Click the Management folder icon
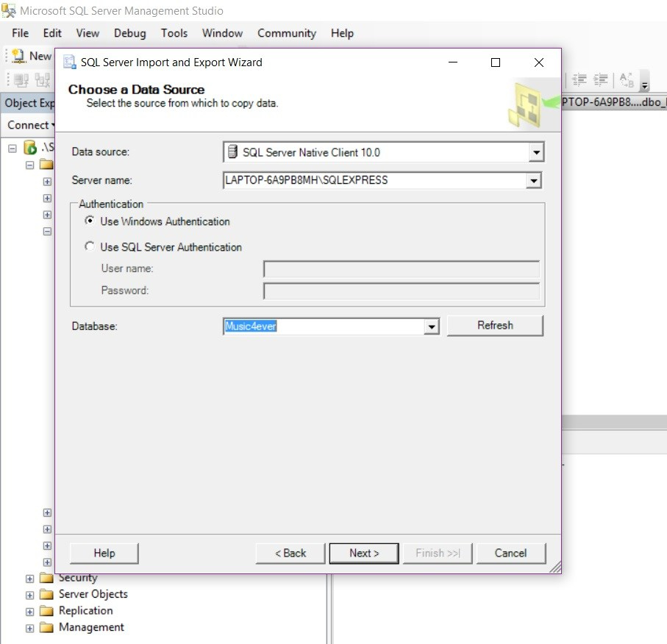Viewport: 667px width, 644px height. tap(44, 627)
